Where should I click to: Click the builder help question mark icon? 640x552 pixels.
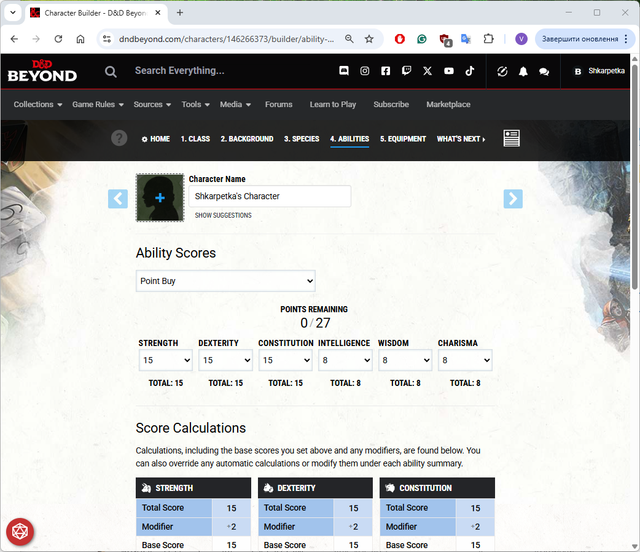click(120, 138)
